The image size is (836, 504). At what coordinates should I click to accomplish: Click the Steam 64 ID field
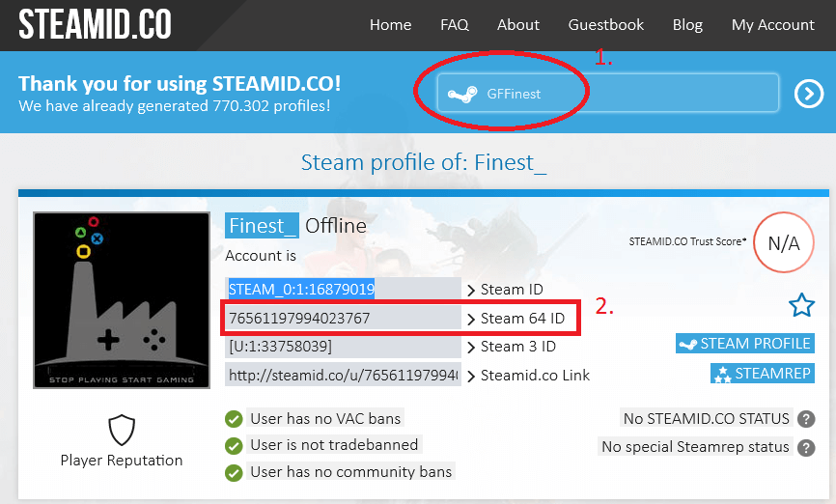343,318
